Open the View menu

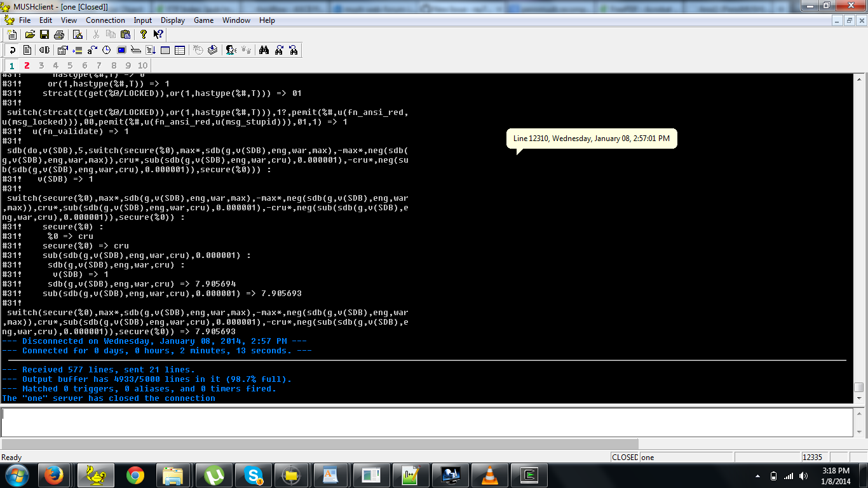[x=69, y=20]
